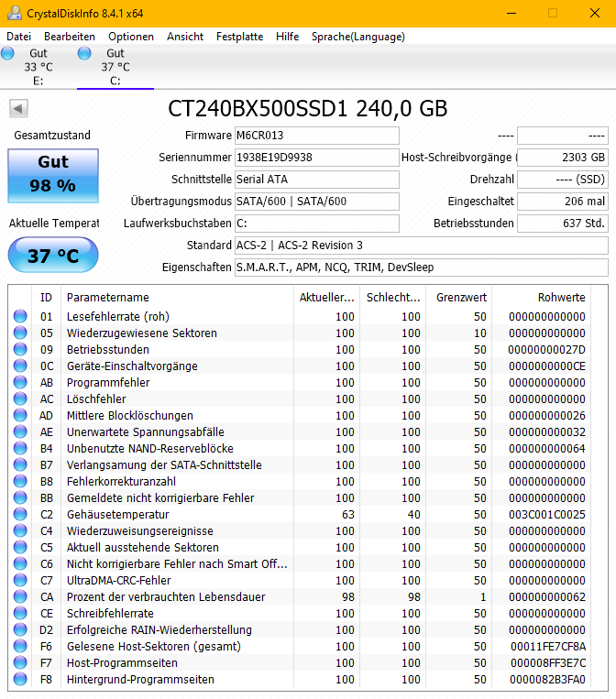Click the Gesamtzustand label

point(52,135)
